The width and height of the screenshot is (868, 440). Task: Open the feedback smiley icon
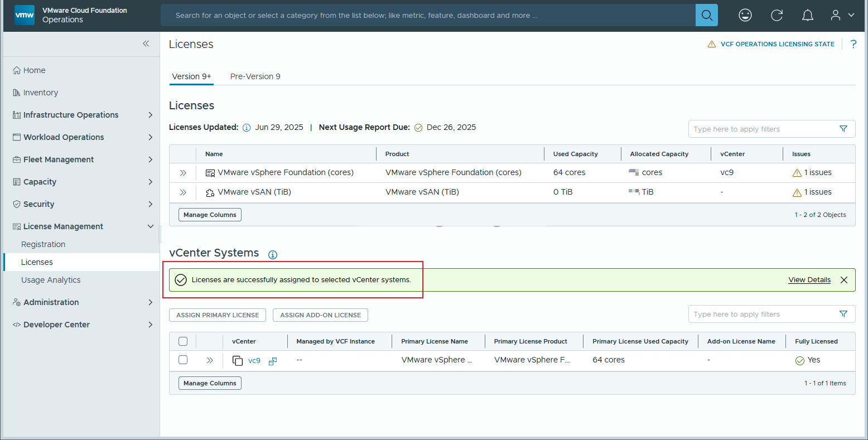(745, 15)
